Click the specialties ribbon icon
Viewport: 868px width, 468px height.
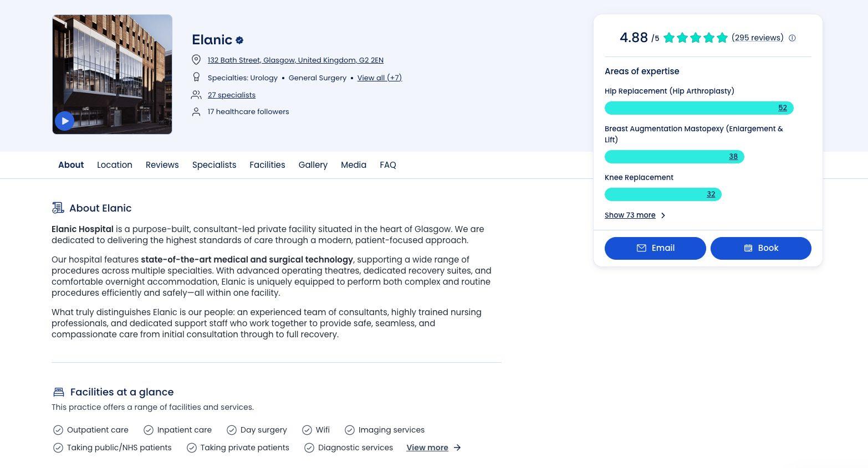[196, 78]
